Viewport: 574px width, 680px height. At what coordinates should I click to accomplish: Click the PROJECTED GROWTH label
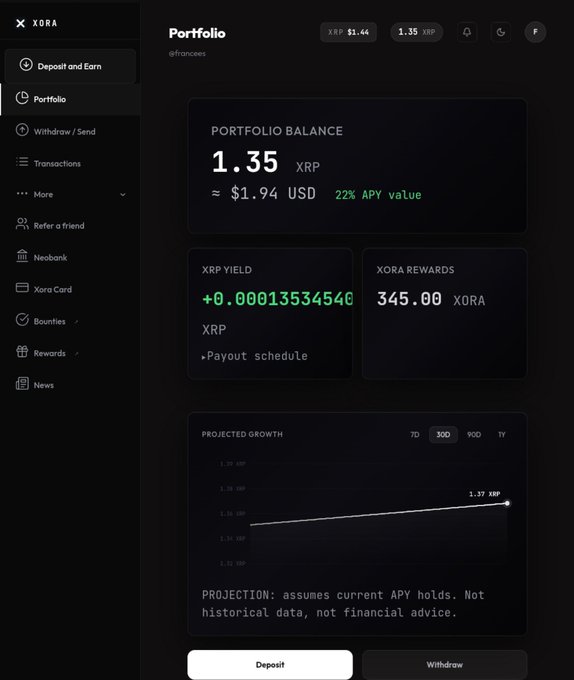click(242, 434)
